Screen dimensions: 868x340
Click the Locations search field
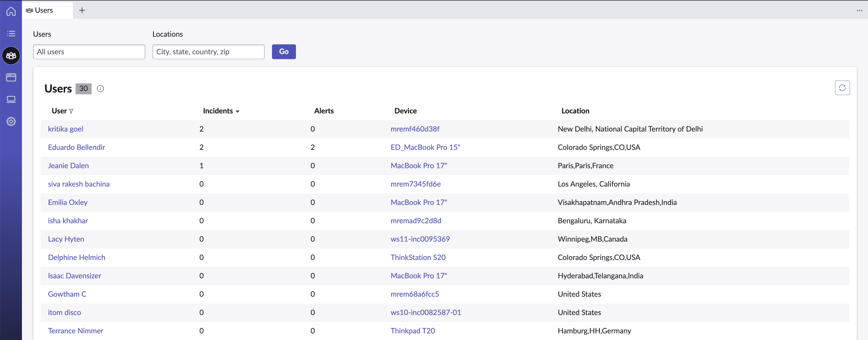point(208,52)
